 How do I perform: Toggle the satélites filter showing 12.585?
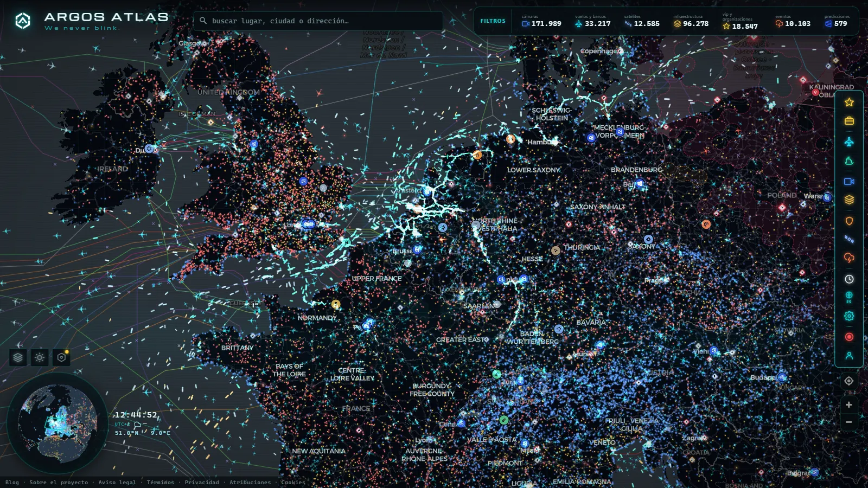642,21
